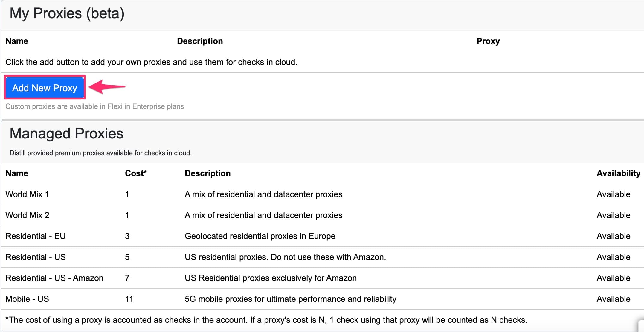Click the Cost* column header

tap(136, 173)
